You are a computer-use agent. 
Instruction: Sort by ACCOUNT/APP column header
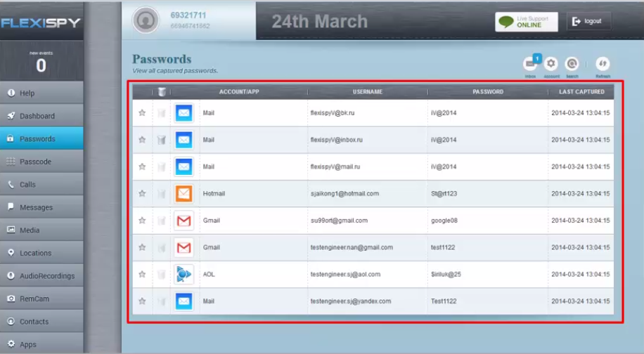click(x=239, y=92)
